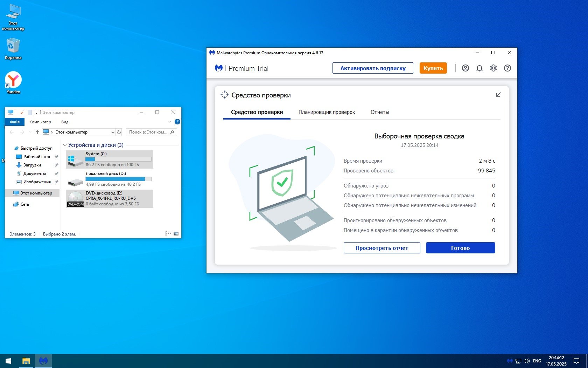Screen dimensions: 588x368
Task: Open Malwarebytes help question mark
Action: click(x=507, y=68)
